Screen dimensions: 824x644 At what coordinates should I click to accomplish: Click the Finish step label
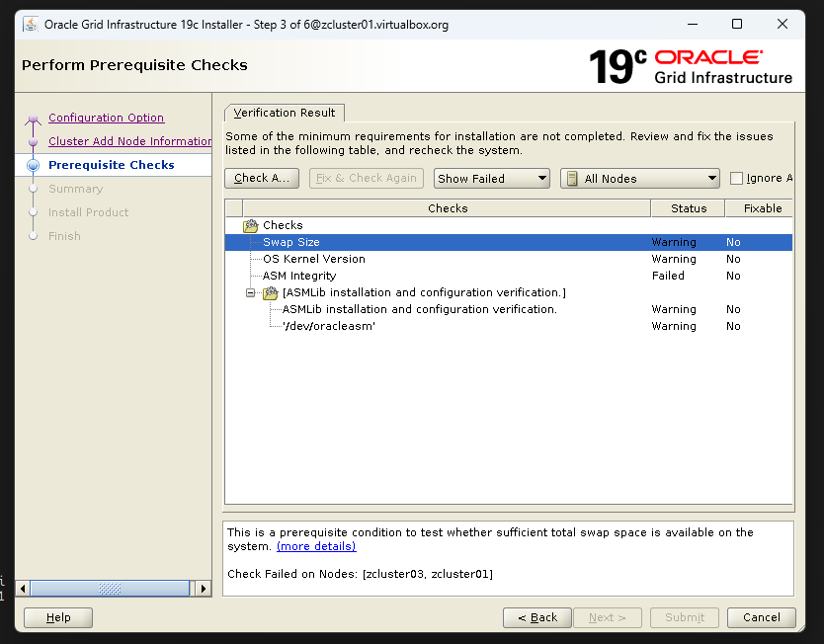tap(64, 236)
